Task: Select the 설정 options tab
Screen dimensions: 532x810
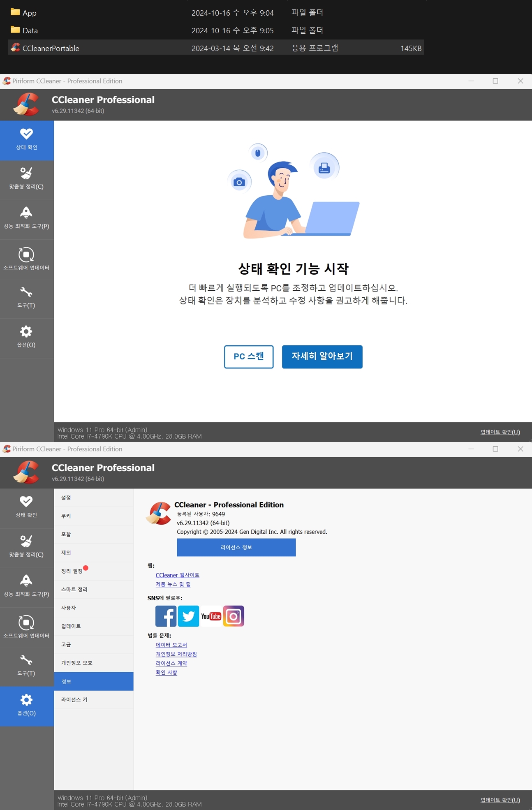Action: coord(94,498)
